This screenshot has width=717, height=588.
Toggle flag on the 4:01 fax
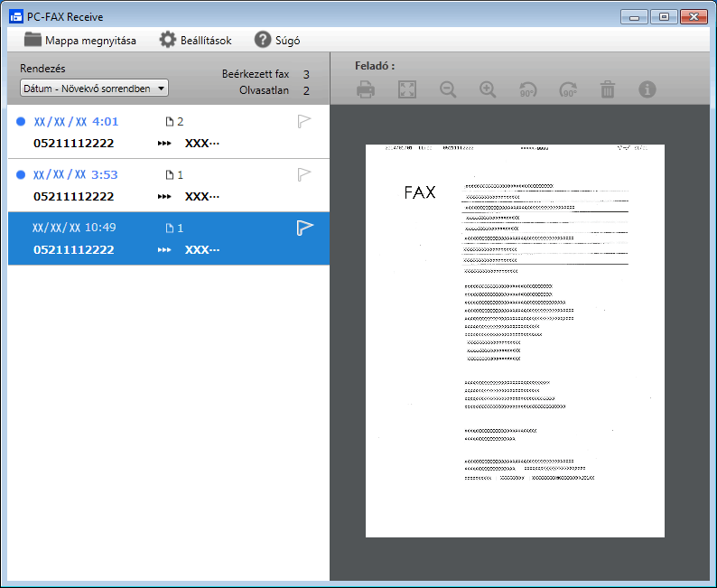(x=304, y=122)
